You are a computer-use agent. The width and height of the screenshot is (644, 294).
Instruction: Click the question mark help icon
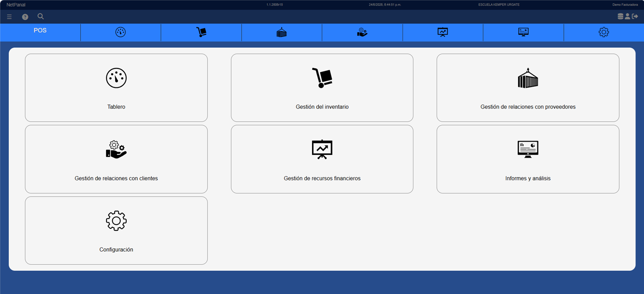(x=25, y=17)
